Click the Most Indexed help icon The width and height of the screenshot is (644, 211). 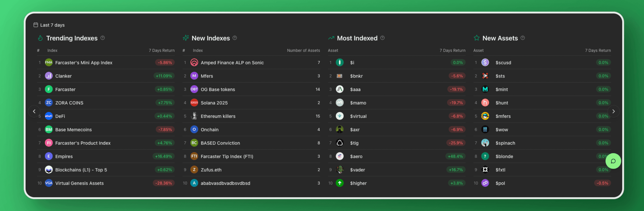(382, 38)
